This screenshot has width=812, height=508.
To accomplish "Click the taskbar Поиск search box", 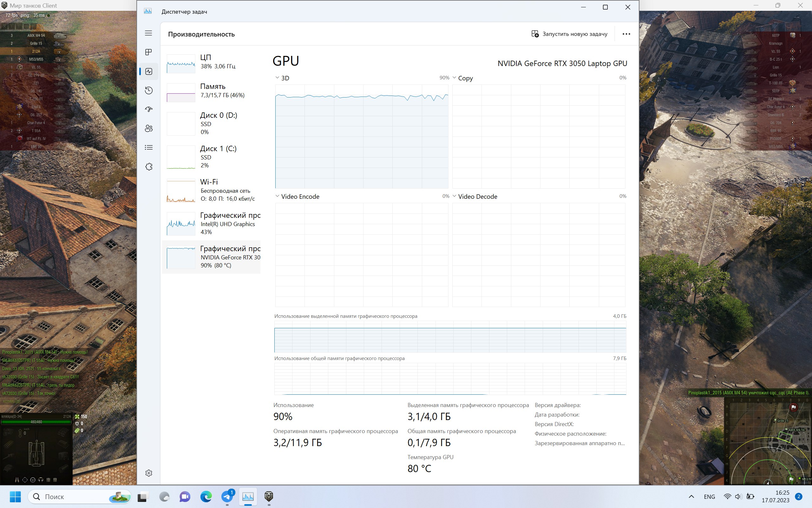I will pos(80,497).
